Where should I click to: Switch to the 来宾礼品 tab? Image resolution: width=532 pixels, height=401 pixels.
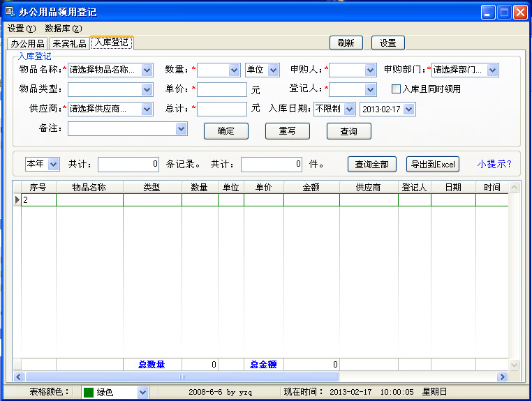click(69, 43)
